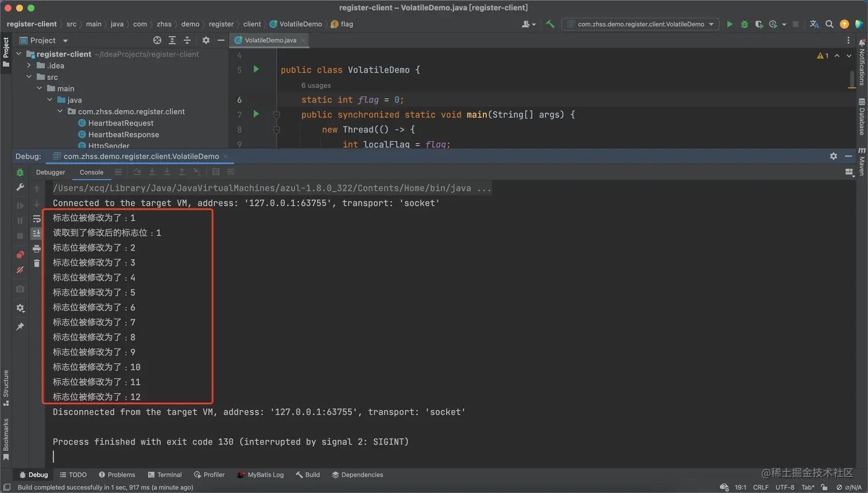Collapse the main folder
The image size is (868, 493).
pyautogui.click(x=40, y=88)
